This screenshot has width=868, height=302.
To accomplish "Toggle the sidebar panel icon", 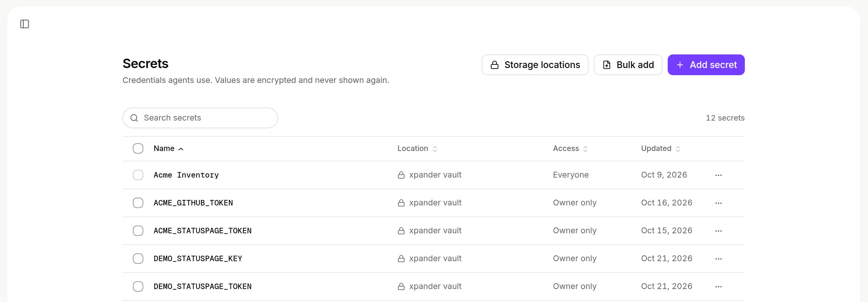I will pyautogui.click(x=25, y=24).
